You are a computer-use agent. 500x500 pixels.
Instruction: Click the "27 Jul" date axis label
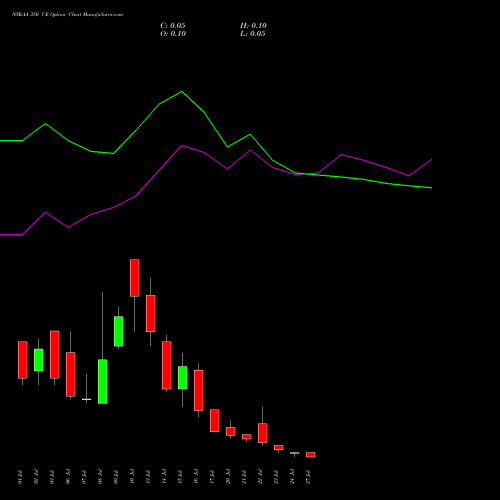click(x=308, y=477)
